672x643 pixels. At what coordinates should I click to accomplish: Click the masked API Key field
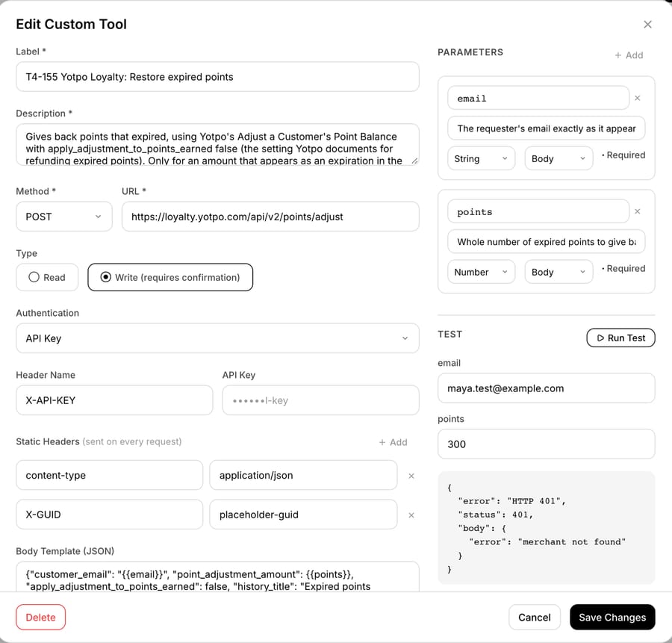tap(320, 400)
